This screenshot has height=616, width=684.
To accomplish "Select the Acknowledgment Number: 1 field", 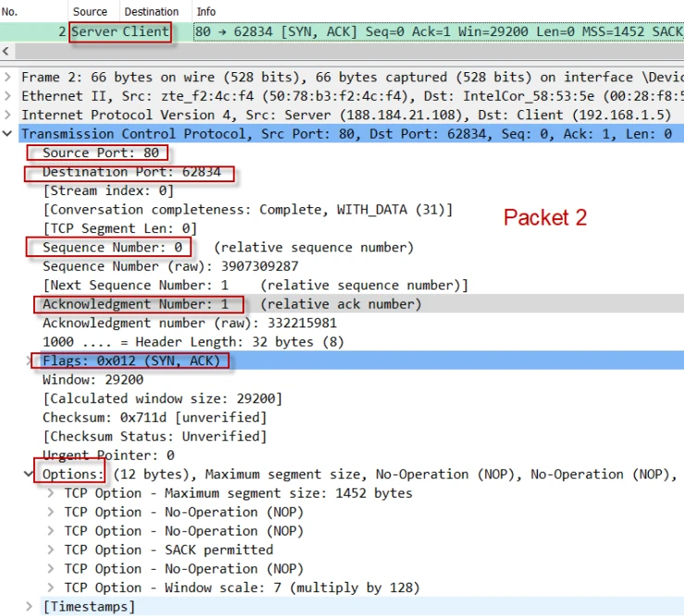I will 139,304.
